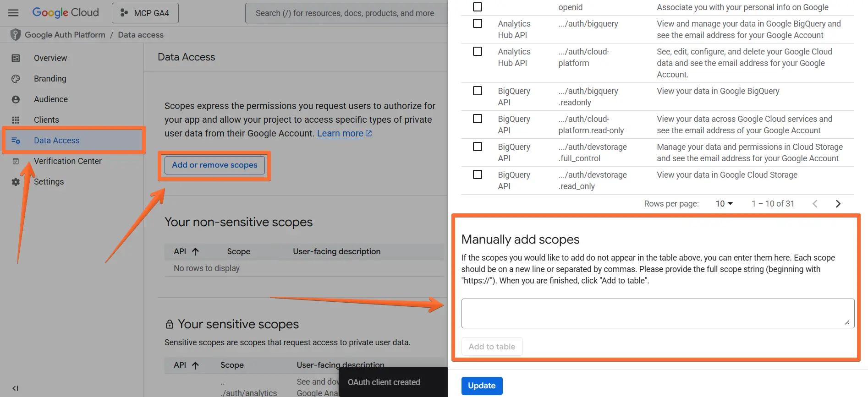Screen dimensions: 868x397
Task: Sort scopes table by API column arrow
Action: (196, 251)
